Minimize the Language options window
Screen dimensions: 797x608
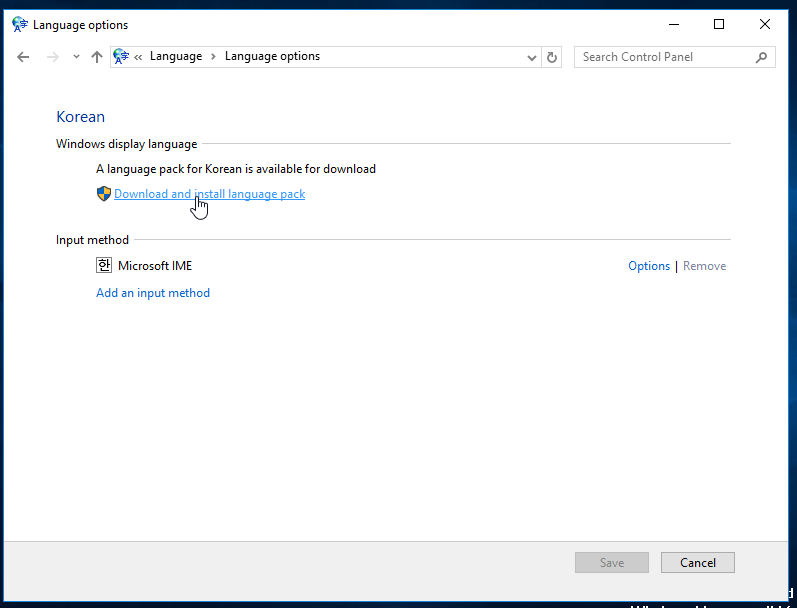[674, 24]
